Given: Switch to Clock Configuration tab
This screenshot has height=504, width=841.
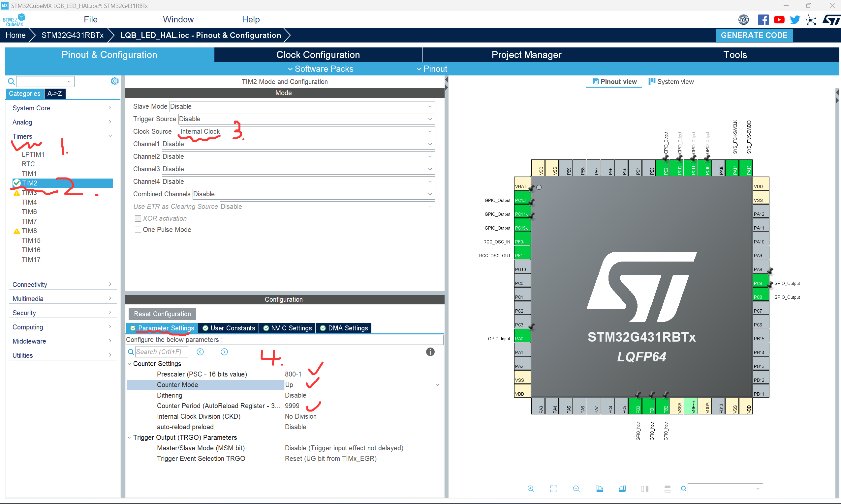Looking at the screenshot, I should 318,55.
